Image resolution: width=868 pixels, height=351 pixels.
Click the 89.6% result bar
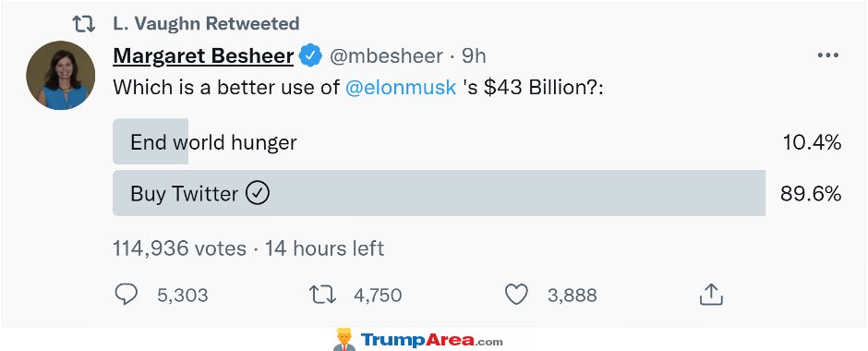click(439, 193)
